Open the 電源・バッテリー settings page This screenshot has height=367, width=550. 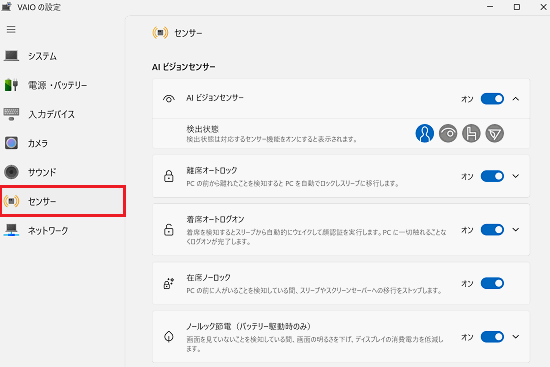[x=62, y=85]
